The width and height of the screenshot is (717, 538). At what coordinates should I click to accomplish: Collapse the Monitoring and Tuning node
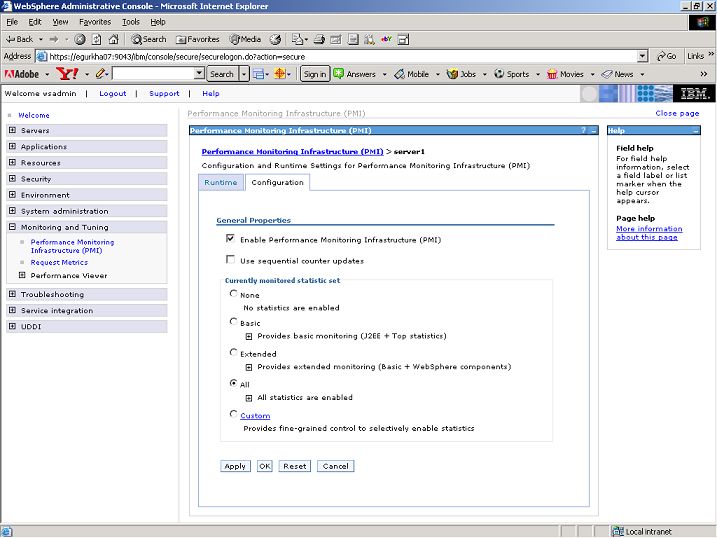[x=12, y=227]
